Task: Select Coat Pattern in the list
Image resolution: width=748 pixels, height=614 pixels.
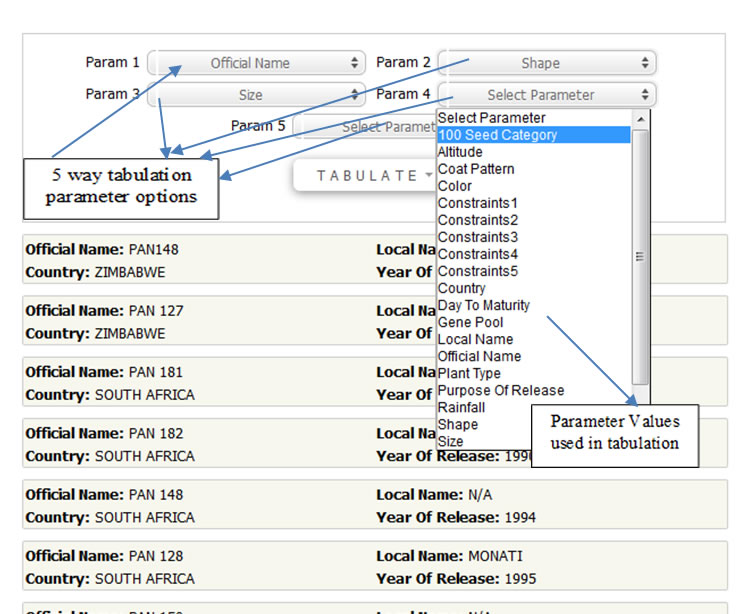Action: pyautogui.click(x=476, y=169)
